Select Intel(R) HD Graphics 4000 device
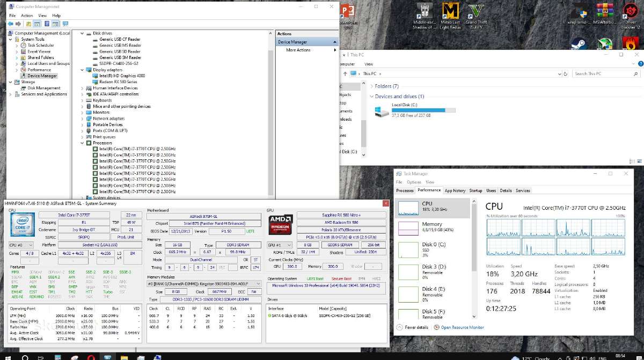Viewport: 644px width, 360px height. click(x=119, y=76)
